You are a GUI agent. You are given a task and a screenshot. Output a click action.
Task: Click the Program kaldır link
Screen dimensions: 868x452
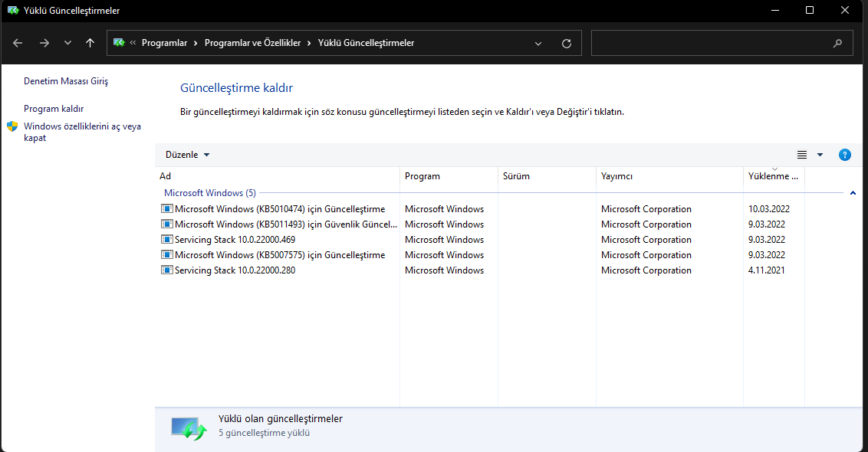click(54, 109)
